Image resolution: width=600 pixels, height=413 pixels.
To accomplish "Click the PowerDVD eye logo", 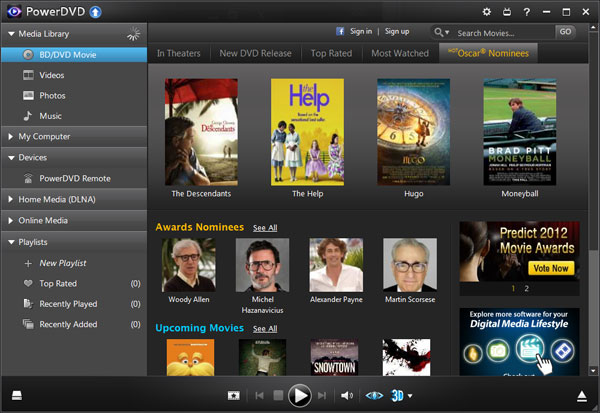I will click(14, 12).
